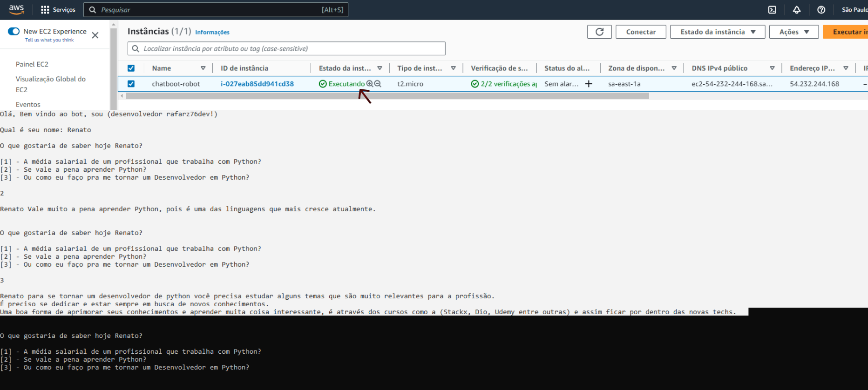Click the Sem alar... alarm status
Image resolution: width=868 pixels, height=390 pixels.
point(562,84)
